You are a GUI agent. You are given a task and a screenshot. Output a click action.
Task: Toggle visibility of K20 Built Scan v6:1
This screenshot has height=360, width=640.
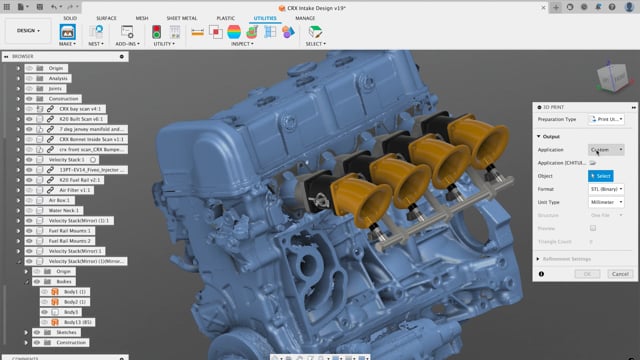[29, 119]
